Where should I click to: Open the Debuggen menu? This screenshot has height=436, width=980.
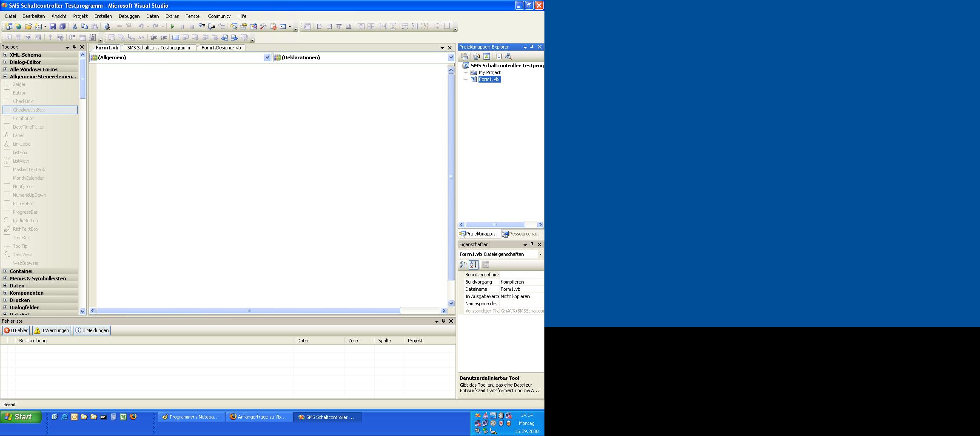click(x=129, y=16)
